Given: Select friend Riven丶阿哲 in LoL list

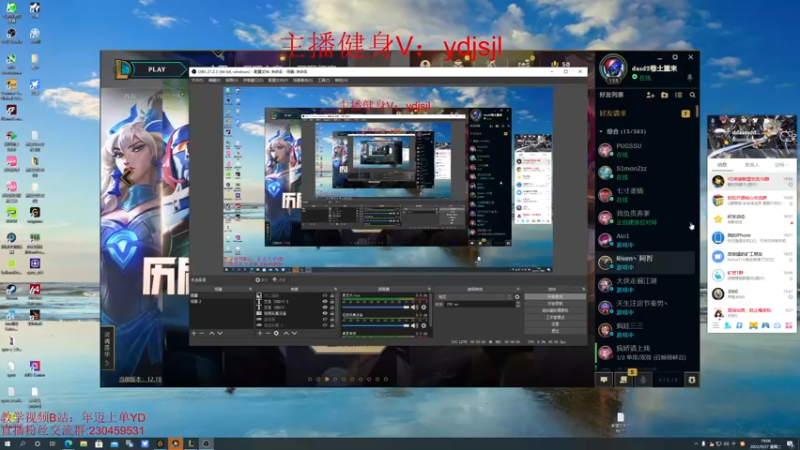Looking at the screenshot, I should pos(645,262).
